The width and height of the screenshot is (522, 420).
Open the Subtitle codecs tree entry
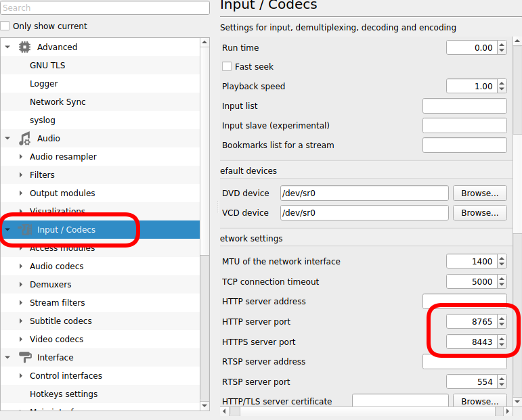(x=60, y=321)
